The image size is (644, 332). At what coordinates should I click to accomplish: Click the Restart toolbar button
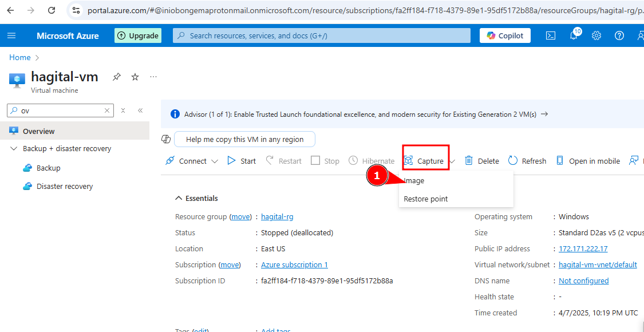pyautogui.click(x=283, y=161)
